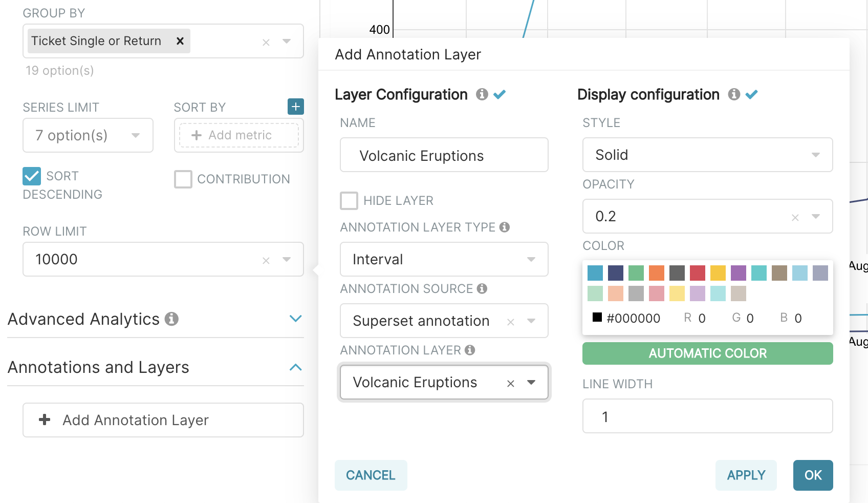Image resolution: width=868 pixels, height=503 pixels.
Task: Clear the opacity value 0.2
Action: [795, 217]
